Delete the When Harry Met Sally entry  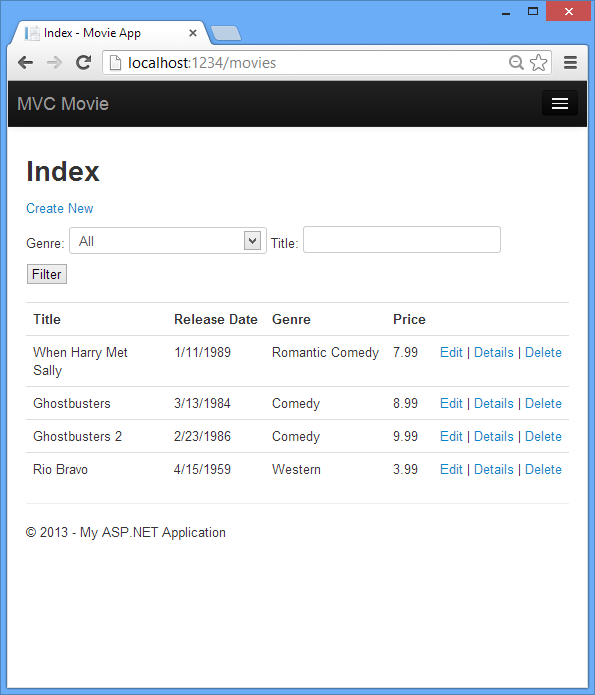(543, 352)
